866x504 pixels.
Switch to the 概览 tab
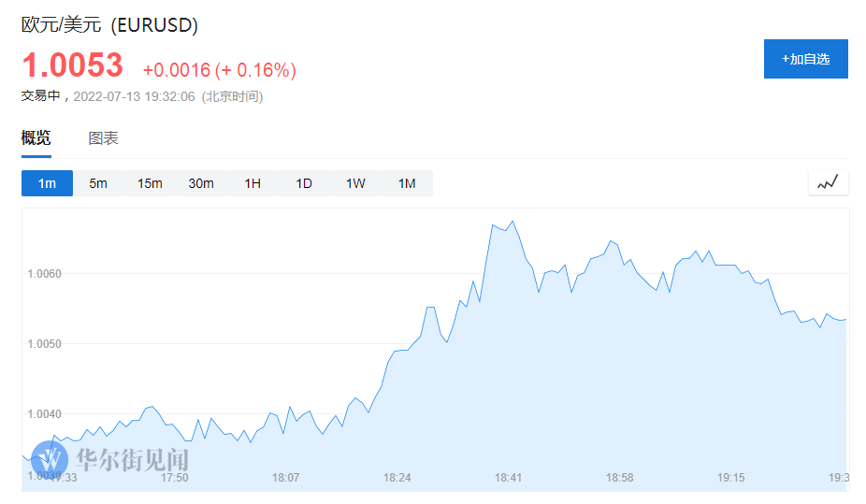(36, 138)
